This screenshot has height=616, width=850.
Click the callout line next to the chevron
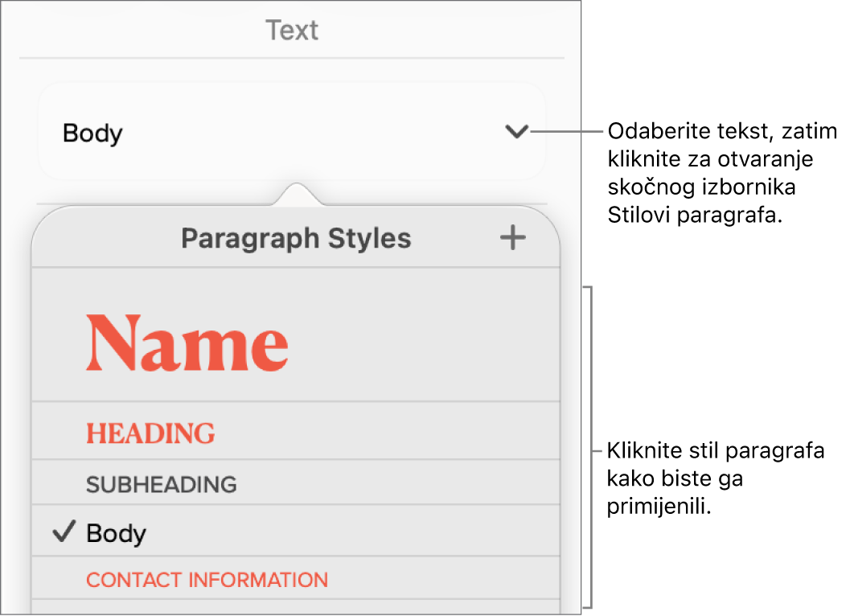tap(567, 132)
